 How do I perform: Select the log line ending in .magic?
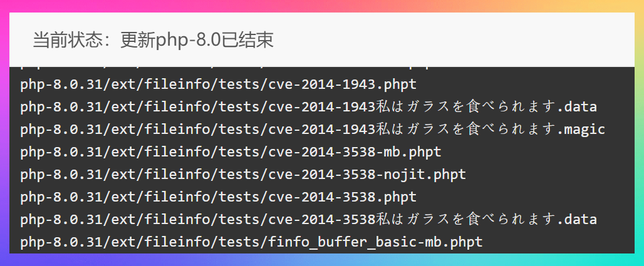[x=313, y=130]
